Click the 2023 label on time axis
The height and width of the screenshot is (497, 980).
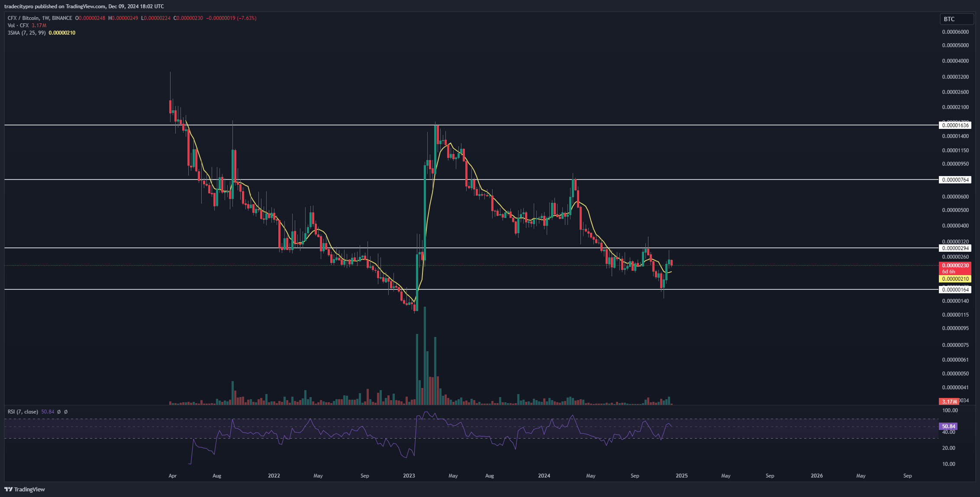[x=409, y=476]
